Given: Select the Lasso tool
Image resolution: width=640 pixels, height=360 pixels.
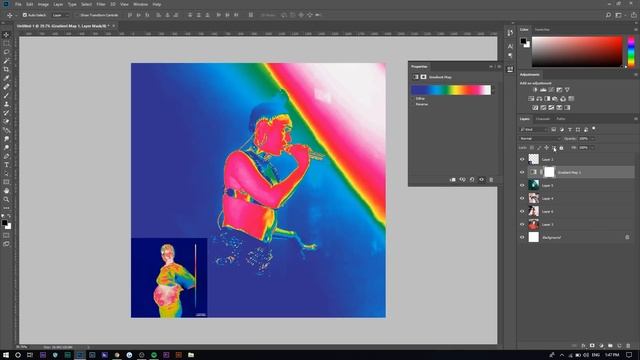Looking at the screenshot, I should click(6, 52).
